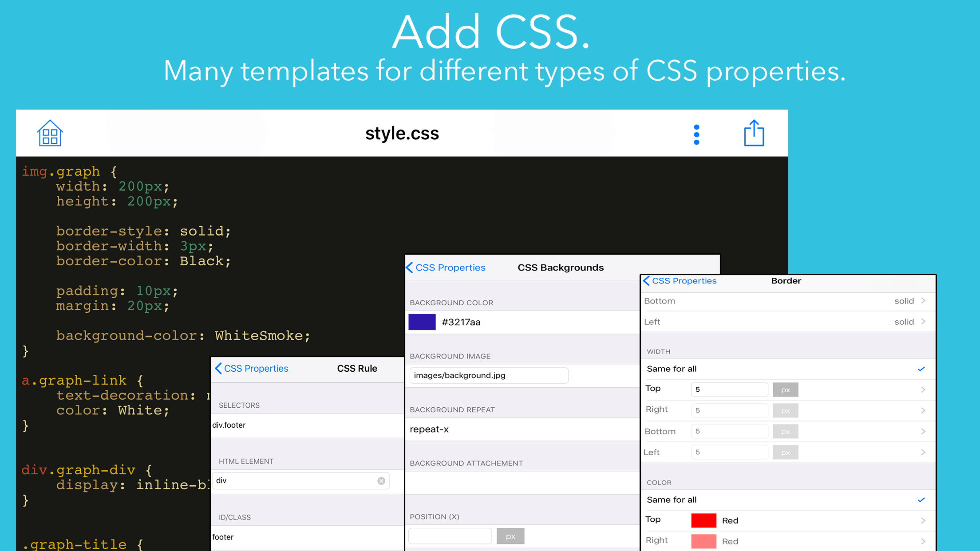Open Top Red color row chevron
This screenshot has width=980, height=551.
tap(923, 520)
